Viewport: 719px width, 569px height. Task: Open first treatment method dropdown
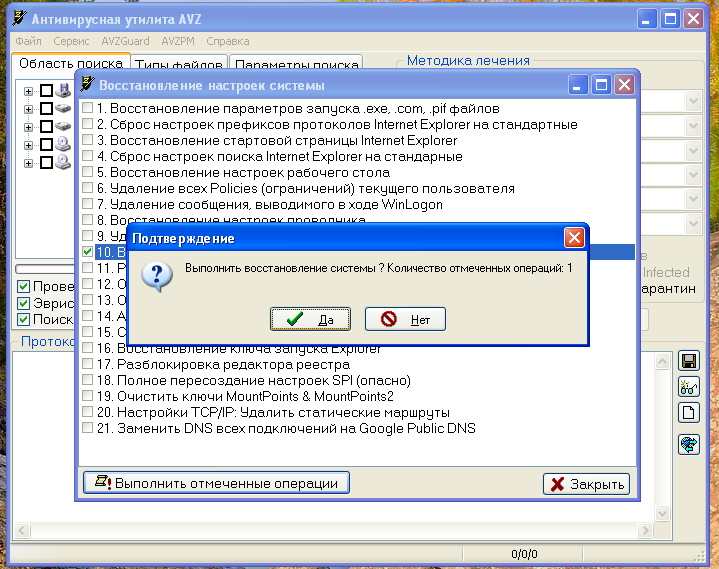[x=693, y=100]
